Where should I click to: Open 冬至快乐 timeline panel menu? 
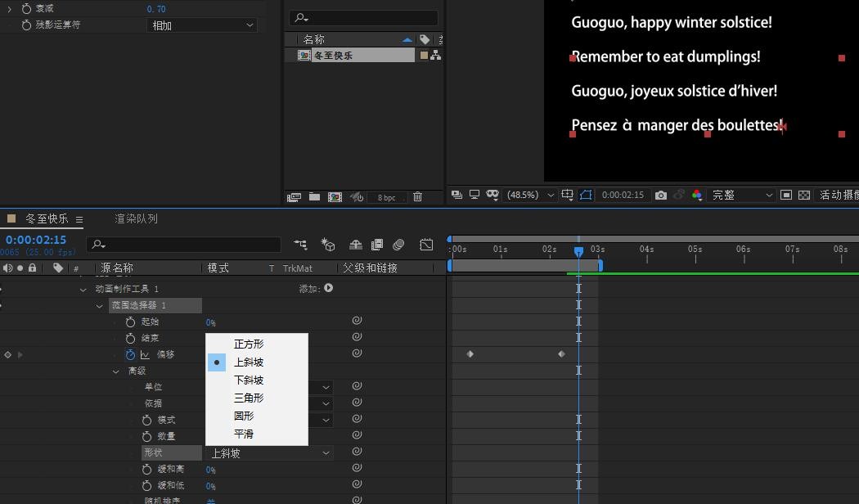coord(79,219)
